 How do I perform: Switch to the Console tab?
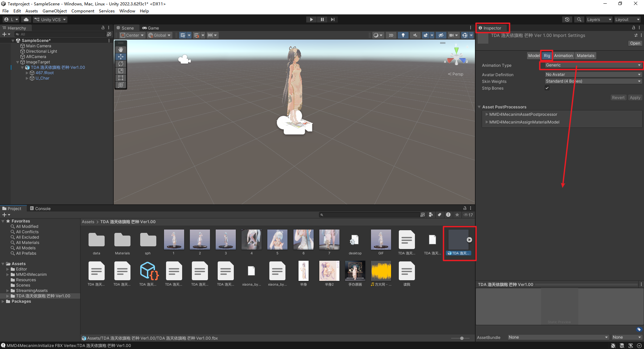click(x=40, y=208)
